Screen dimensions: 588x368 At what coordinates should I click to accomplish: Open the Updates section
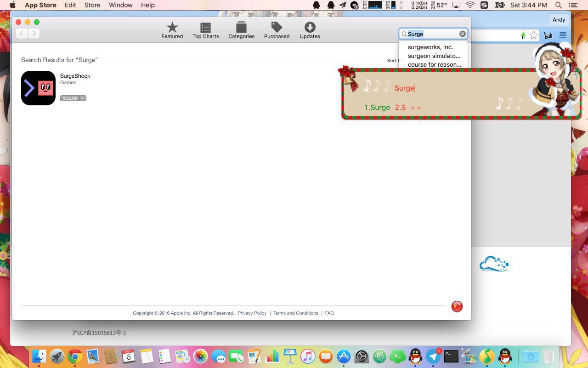[x=310, y=30]
